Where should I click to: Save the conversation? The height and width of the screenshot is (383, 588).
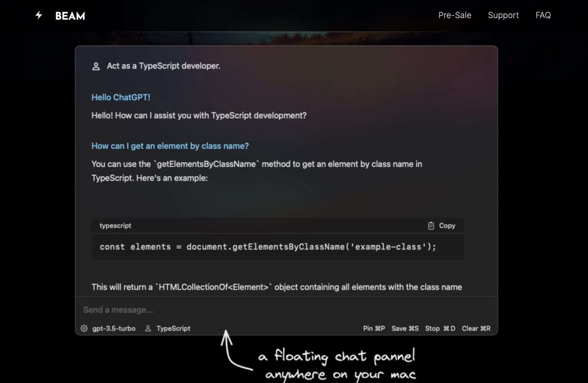(405, 328)
